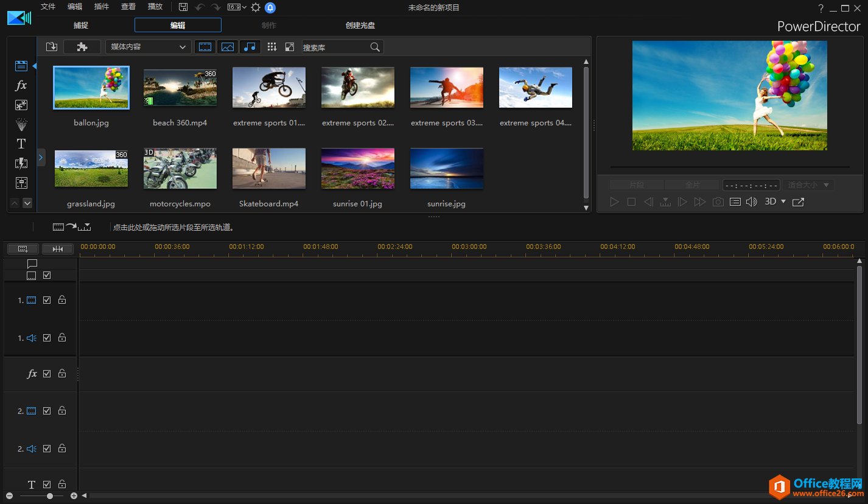
Task: Open help question mark icon
Action: tap(821, 8)
